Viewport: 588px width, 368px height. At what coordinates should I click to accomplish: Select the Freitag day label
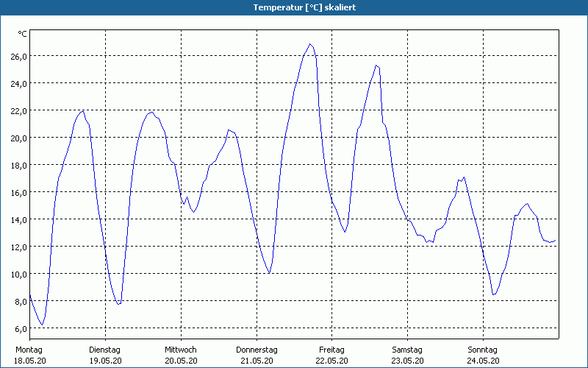coord(332,350)
